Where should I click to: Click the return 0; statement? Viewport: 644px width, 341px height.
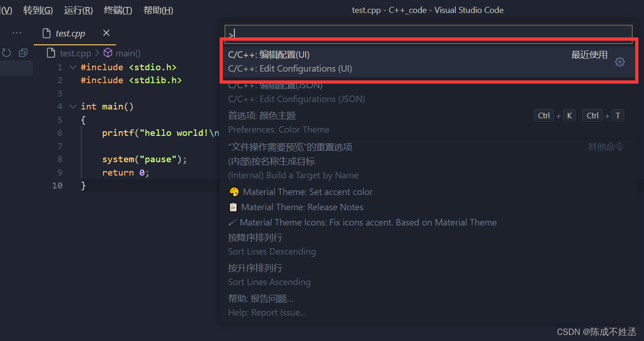[x=126, y=173]
